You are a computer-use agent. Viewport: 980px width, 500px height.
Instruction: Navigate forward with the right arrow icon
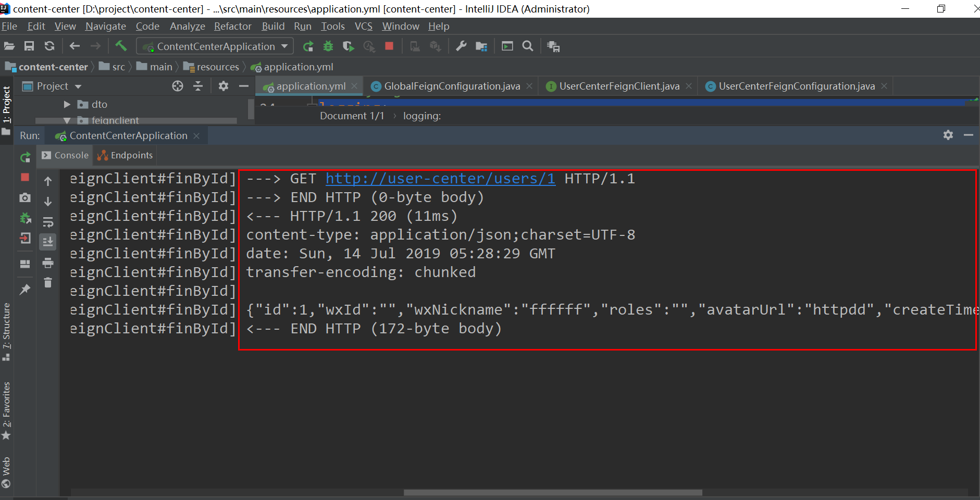pos(95,46)
